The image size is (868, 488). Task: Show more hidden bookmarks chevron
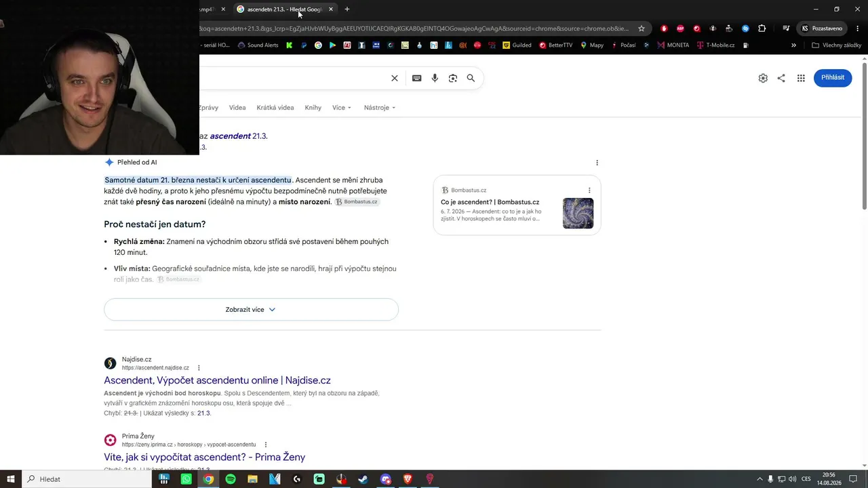click(793, 45)
